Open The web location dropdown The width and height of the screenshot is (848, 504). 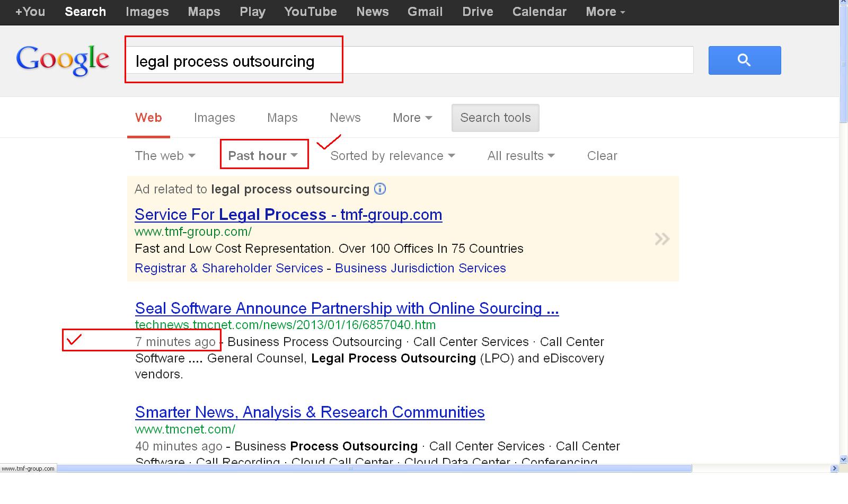[x=165, y=156]
